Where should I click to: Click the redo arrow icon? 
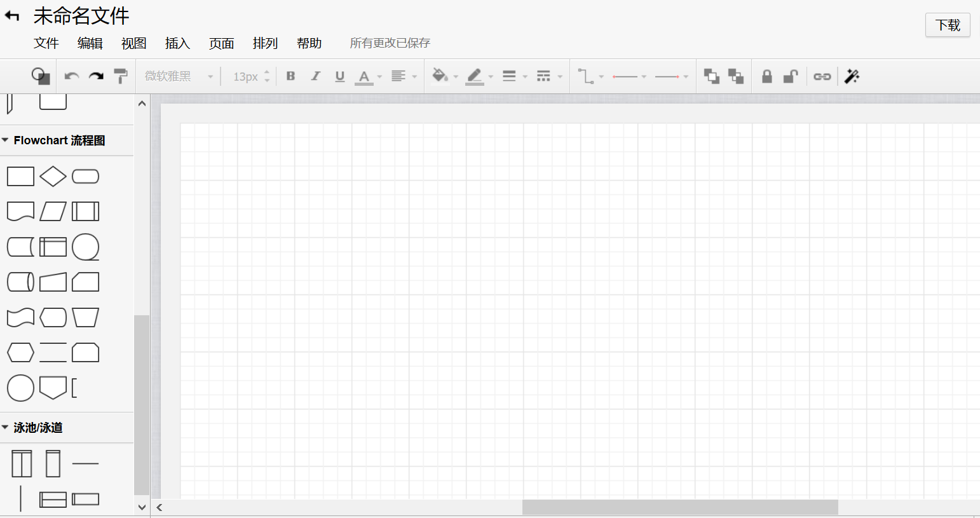(96, 76)
